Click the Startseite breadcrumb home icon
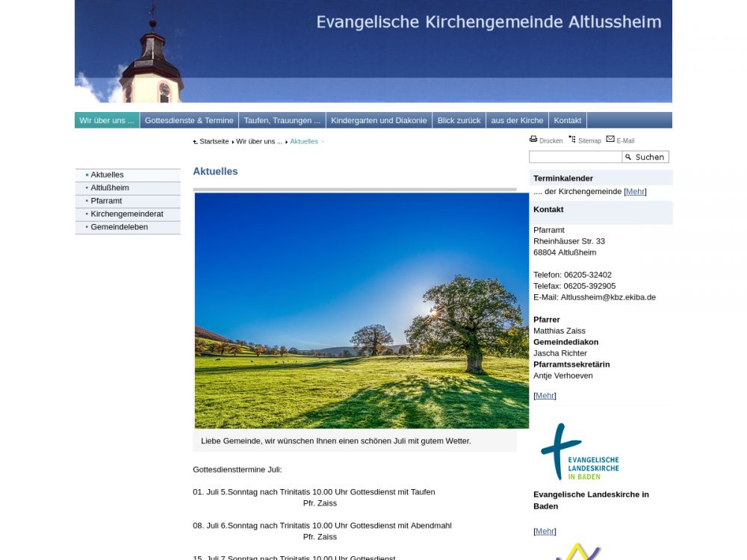The height and width of the screenshot is (560, 747). click(x=196, y=142)
